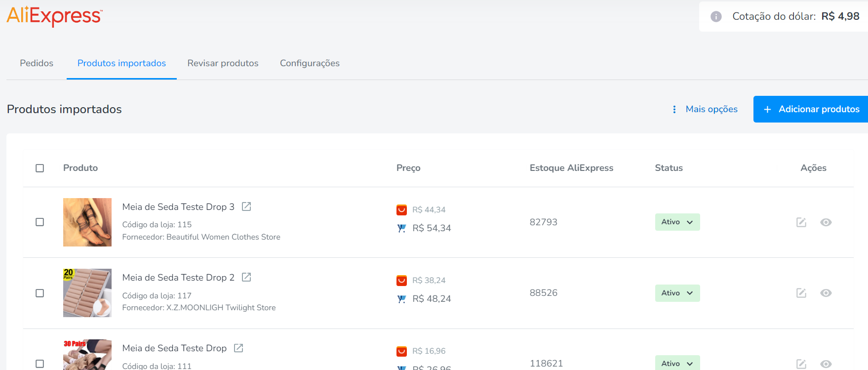Click the store price R$ 48,24
The image size is (868, 370).
pos(432,299)
